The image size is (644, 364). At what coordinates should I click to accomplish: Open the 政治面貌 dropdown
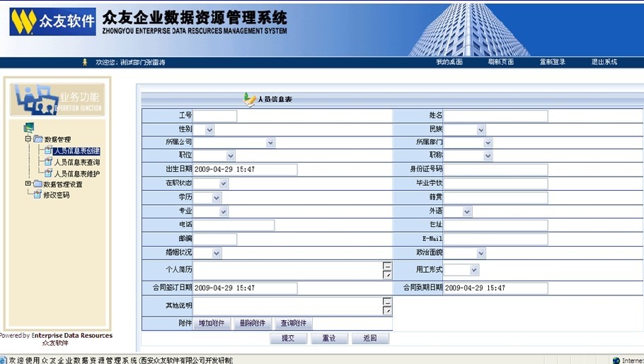(481, 253)
